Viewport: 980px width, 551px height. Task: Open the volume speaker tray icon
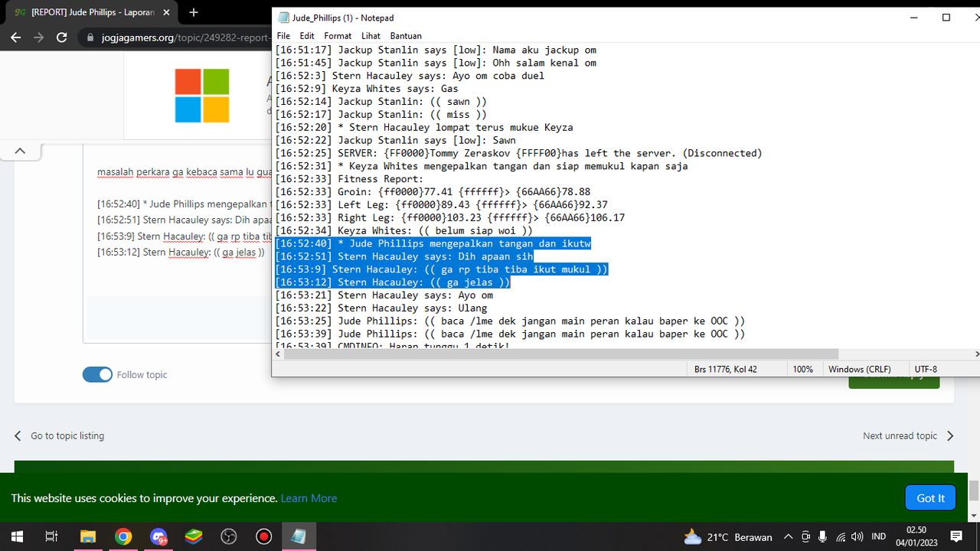(857, 536)
